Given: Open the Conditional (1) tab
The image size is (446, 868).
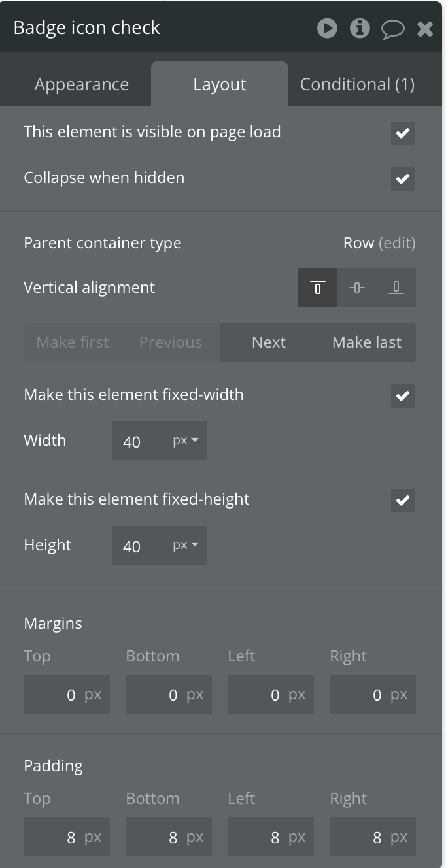Looking at the screenshot, I should [x=357, y=84].
